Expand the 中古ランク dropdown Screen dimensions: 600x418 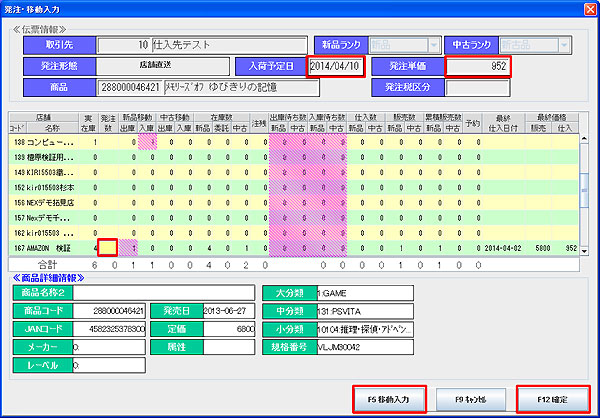pos(564,45)
